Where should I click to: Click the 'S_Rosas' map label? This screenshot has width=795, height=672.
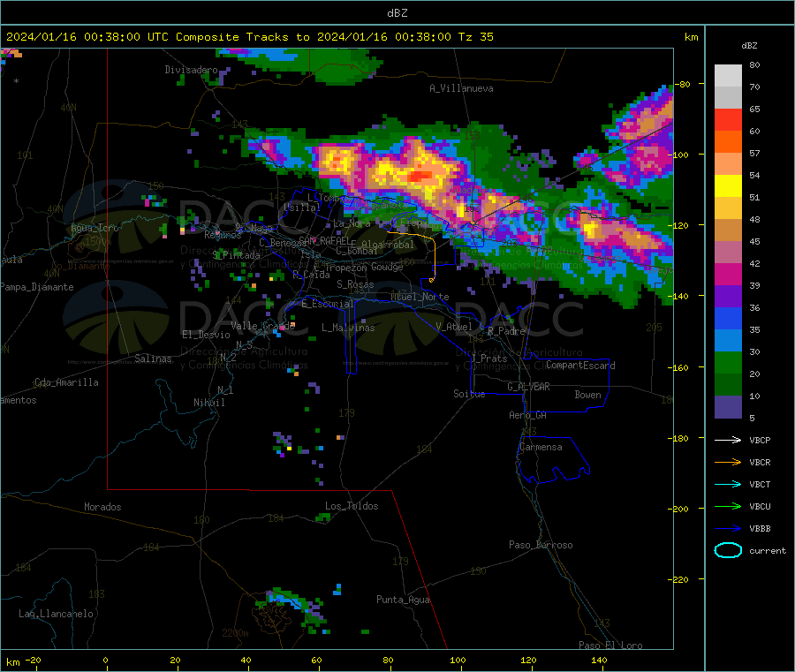coord(355,284)
